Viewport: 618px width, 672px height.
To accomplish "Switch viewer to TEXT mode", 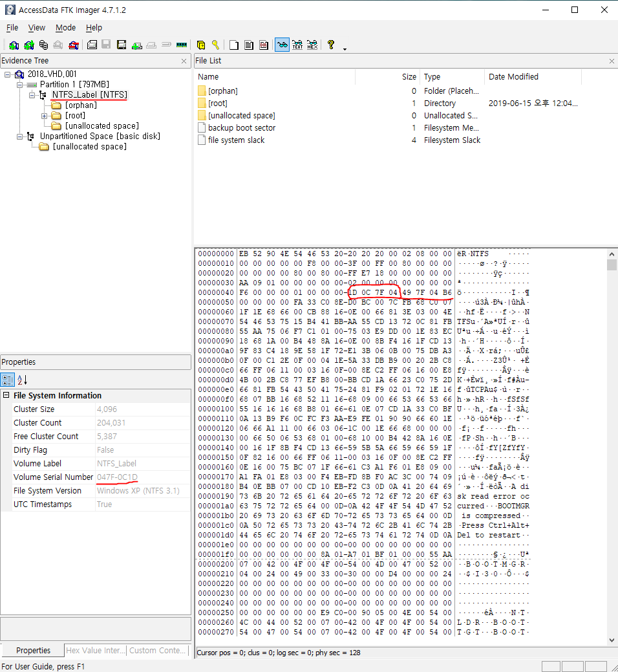I will tap(297, 45).
